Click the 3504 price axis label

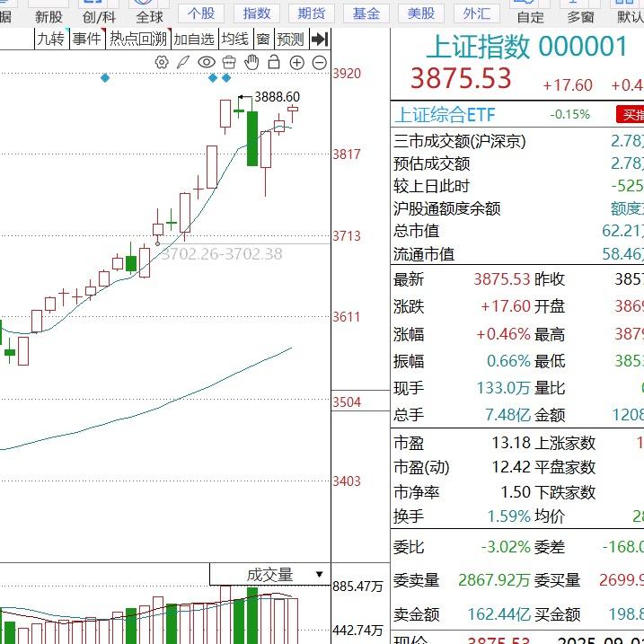[x=347, y=402]
